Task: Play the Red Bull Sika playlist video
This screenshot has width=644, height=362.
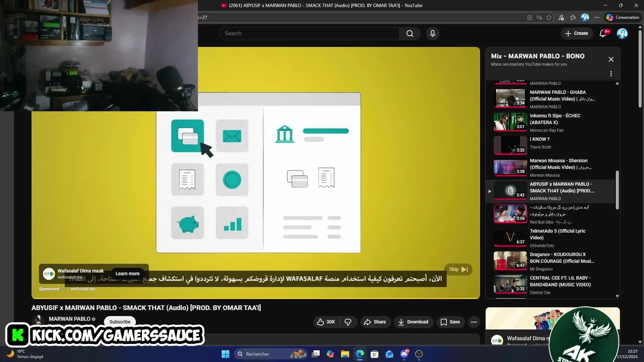Action: click(x=553, y=214)
